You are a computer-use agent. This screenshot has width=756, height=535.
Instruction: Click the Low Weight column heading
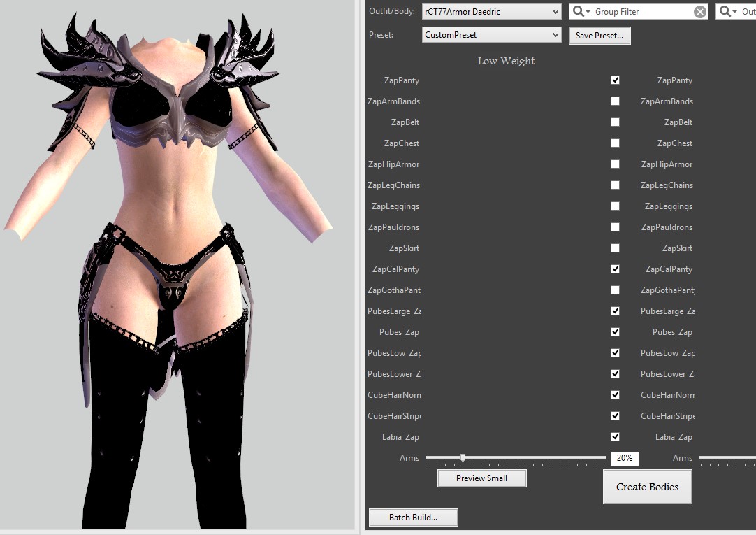tap(507, 61)
